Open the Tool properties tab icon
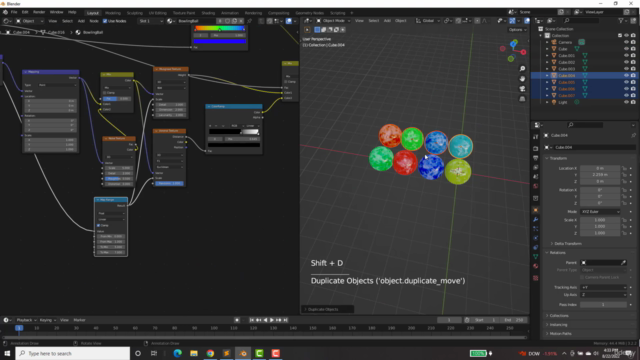Screen dimensions: 640x360 (536, 137)
